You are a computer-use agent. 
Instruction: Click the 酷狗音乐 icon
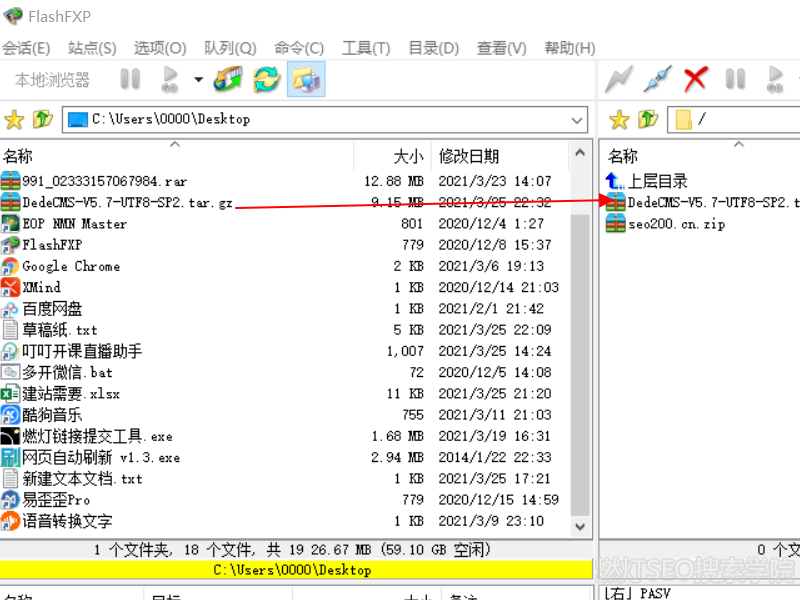tap(10, 415)
